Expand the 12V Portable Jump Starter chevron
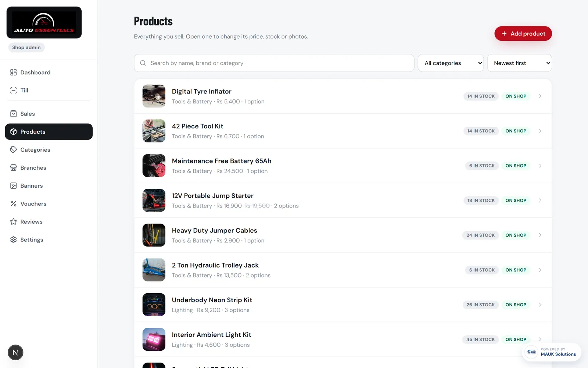This screenshot has width=588, height=368. tap(540, 201)
